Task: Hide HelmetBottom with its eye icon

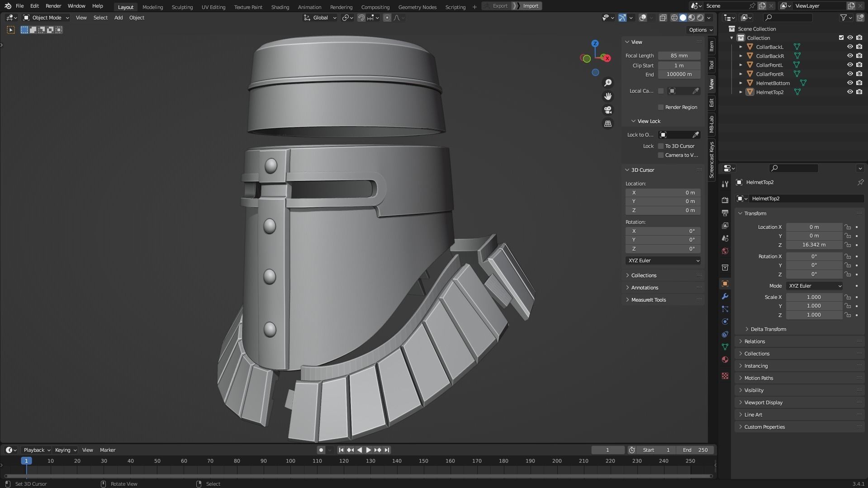Action: coord(850,83)
